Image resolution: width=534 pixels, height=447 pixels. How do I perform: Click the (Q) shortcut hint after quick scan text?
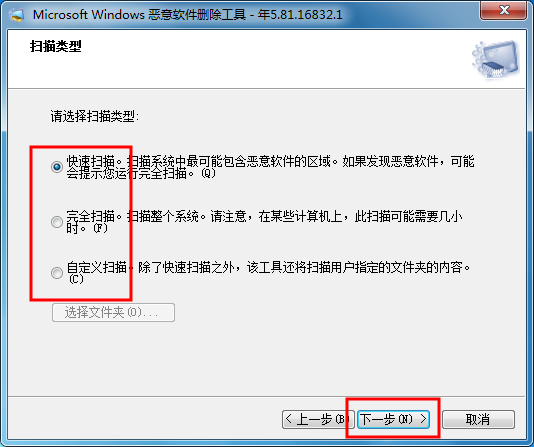(208, 173)
